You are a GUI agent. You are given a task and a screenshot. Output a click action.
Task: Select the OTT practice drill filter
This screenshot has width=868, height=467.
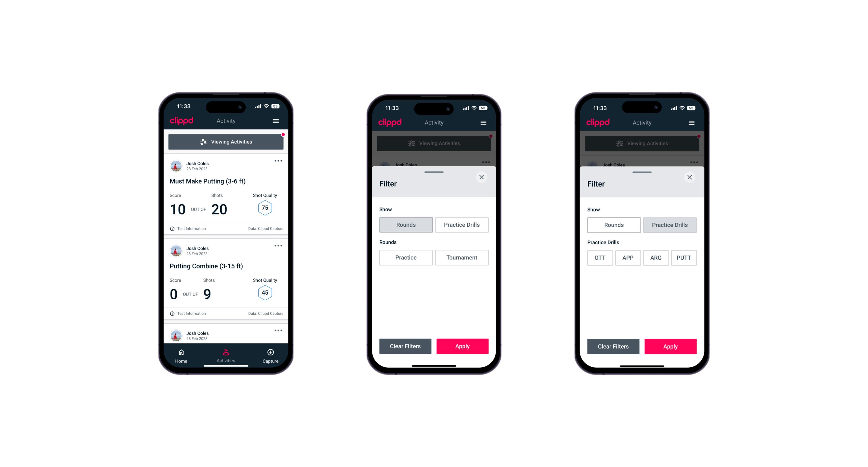[x=601, y=258]
